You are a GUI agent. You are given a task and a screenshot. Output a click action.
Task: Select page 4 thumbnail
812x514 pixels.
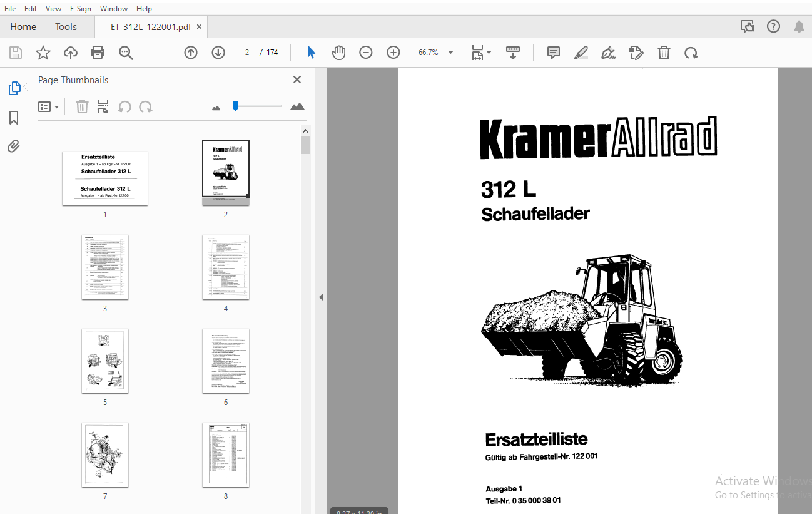[x=226, y=267]
